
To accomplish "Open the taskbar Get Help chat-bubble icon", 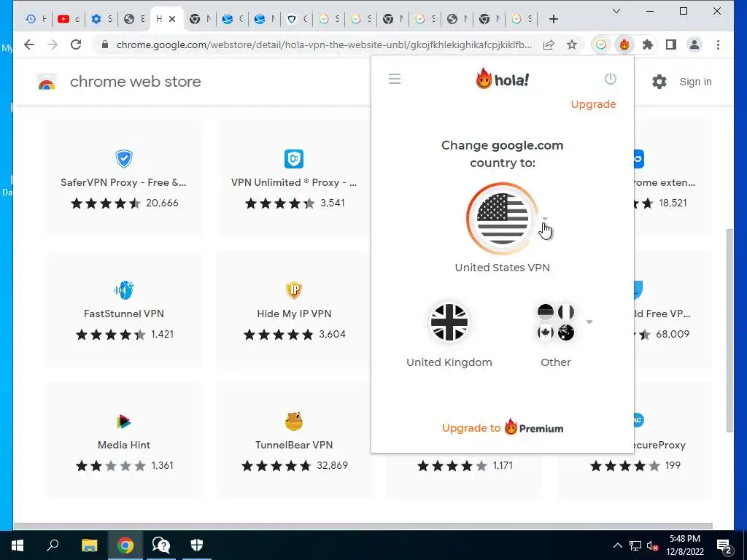I will pos(161,545).
